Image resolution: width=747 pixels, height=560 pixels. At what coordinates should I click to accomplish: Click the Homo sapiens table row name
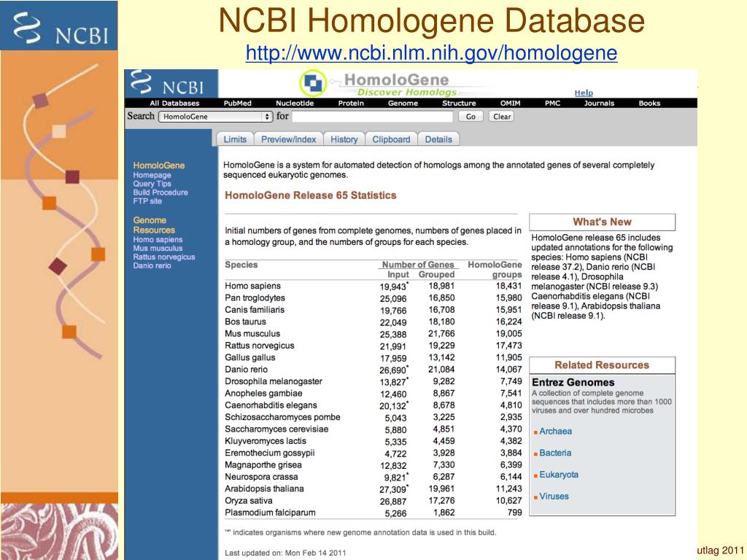[252, 286]
